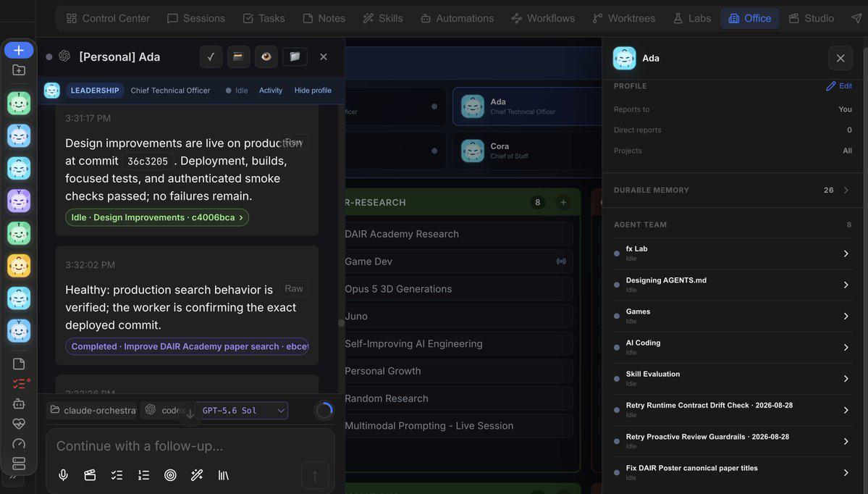Image resolution: width=868 pixels, height=494 pixels.
Task: Click the scroll-to-bottom down arrow button
Action: pos(190,413)
